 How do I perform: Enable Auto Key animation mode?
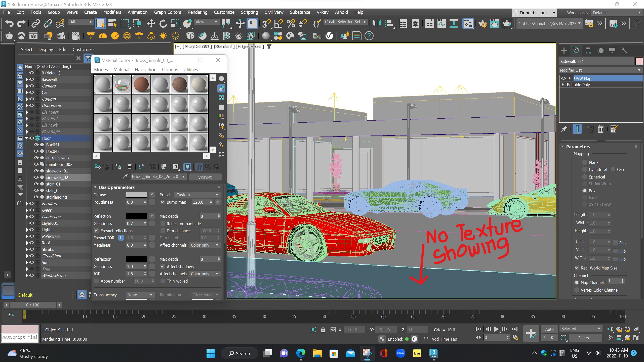(x=549, y=329)
